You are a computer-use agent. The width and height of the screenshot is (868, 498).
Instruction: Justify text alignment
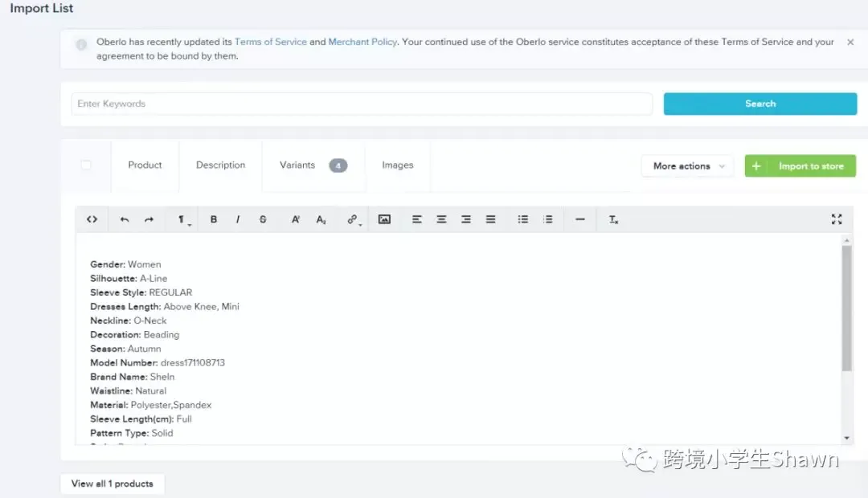point(490,219)
